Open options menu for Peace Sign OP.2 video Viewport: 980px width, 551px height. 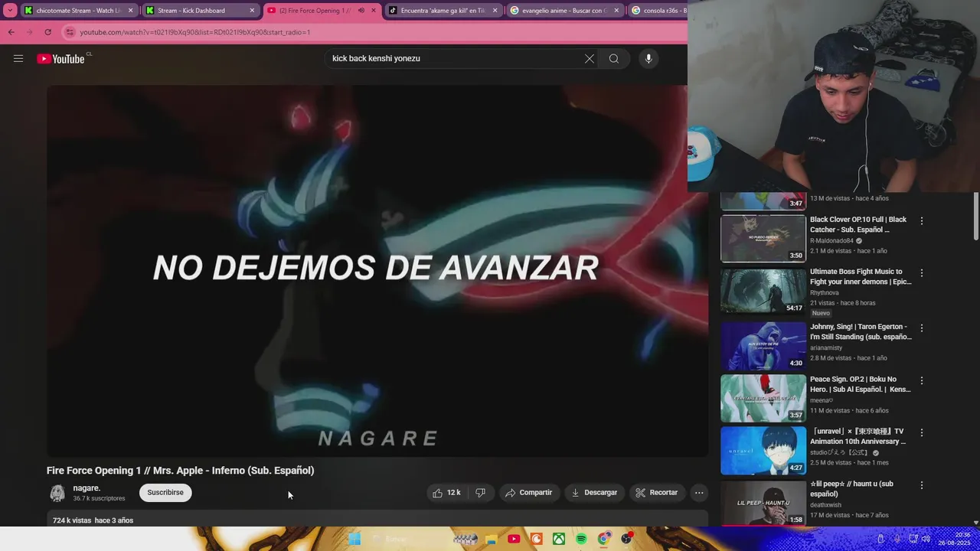[x=922, y=380]
